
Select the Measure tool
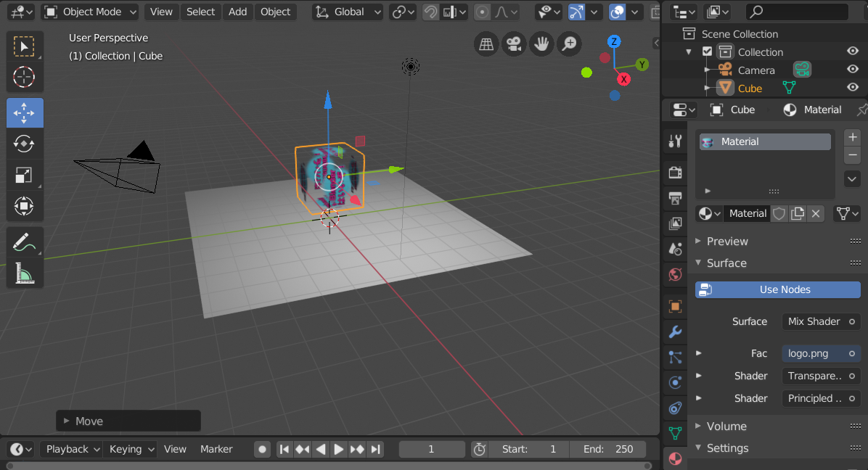click(x=25, y=273)
